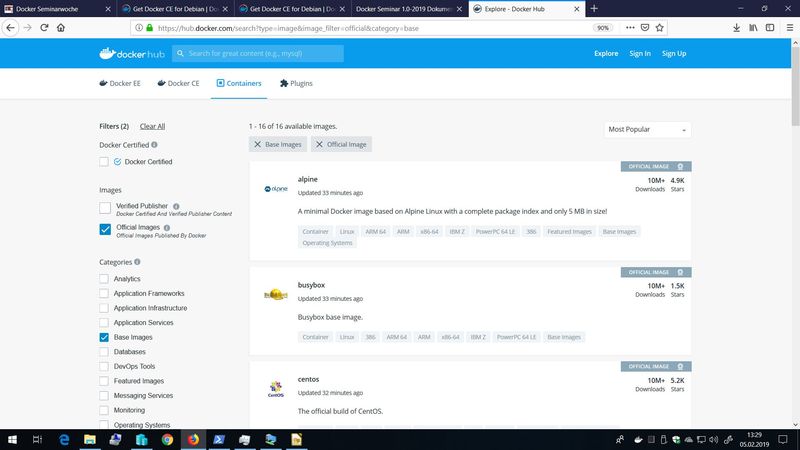The width and height of the screenshot is (800, 450).
Task: Uncheck the Official Images checkbox
Action: pos(105,229)
